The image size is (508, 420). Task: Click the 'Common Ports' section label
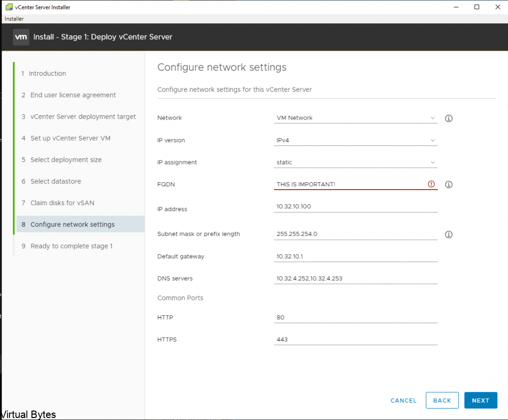[x=180, y=298]
